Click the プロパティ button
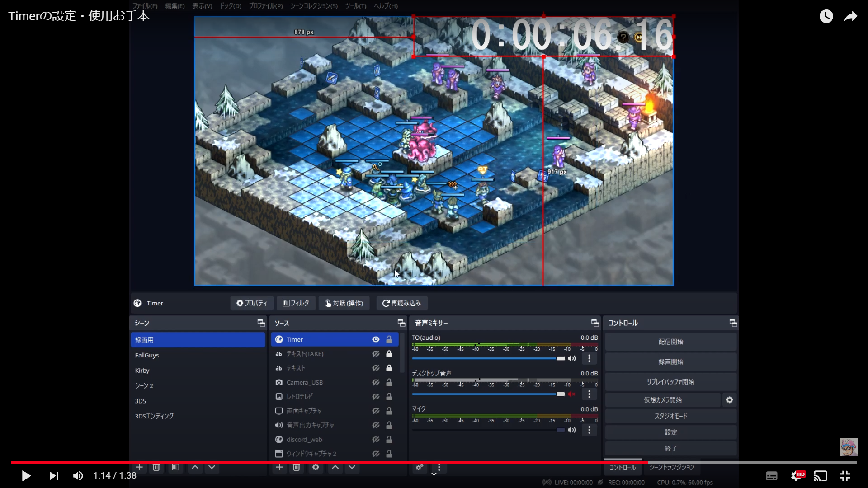Screen dimensions: 868x488 (252, 303)
